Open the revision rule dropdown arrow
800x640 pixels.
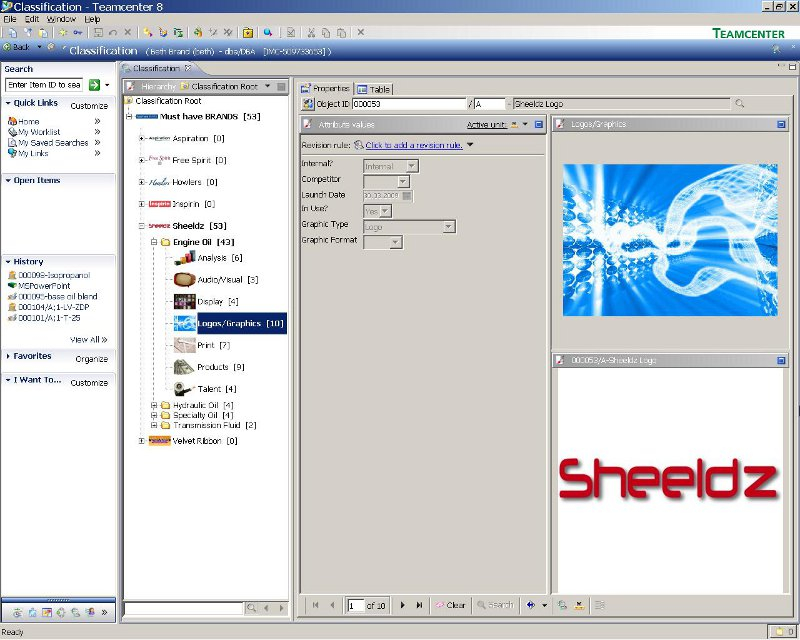pyautogui.click(x=470, y=145)
